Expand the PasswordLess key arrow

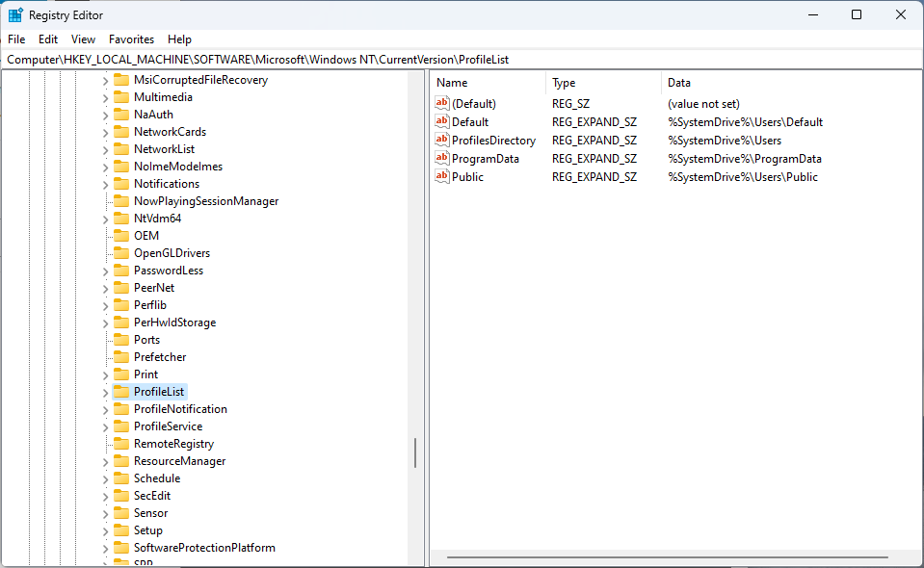click(105, 271)
